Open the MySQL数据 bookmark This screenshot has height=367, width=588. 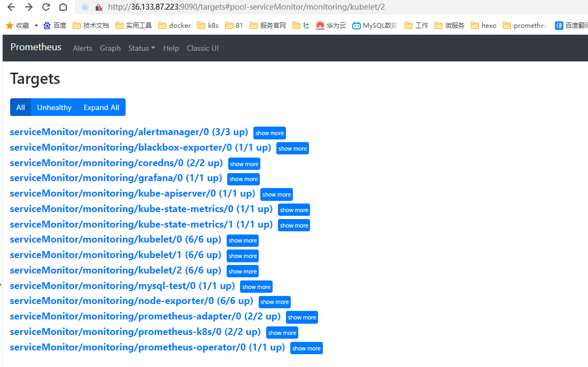pyautogui.click(x=375, y=26)
